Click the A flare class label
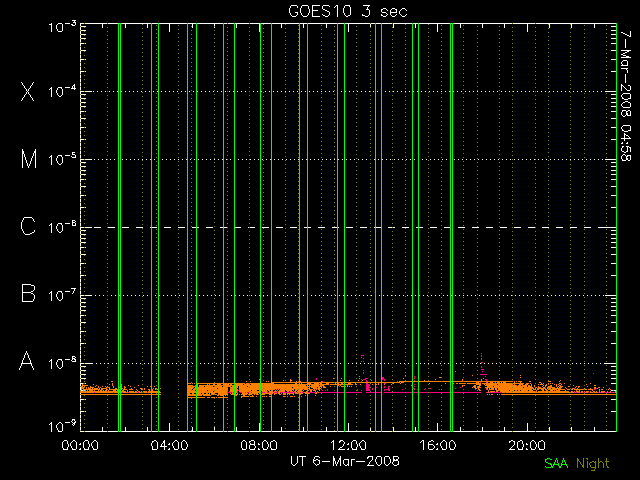This screenshot has width=640, height=480. pos(27,361)
